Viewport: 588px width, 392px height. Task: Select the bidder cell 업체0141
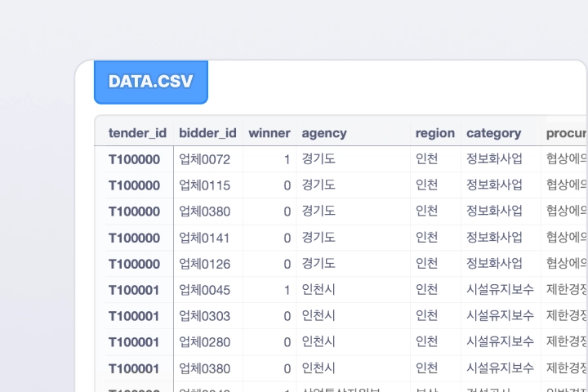[x=205, y=238]
